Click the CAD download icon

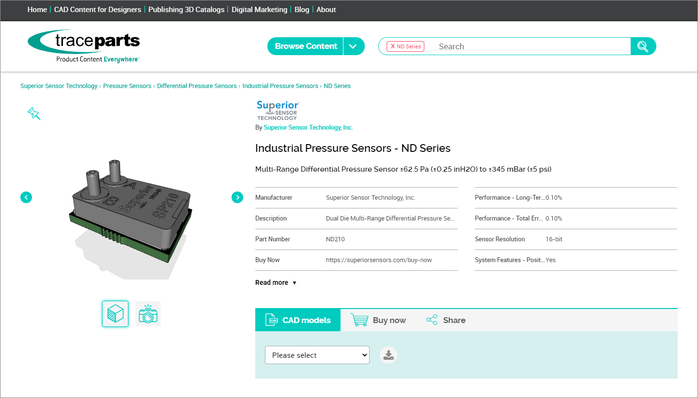click(x=388, y=355)
